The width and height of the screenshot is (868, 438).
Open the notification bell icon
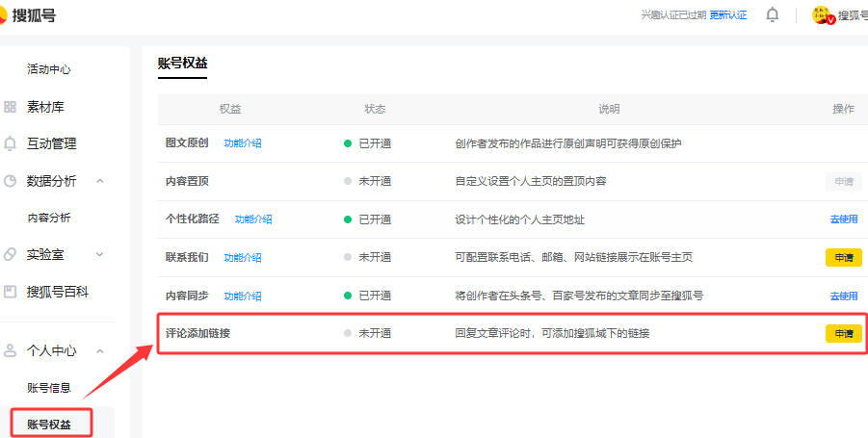[773, 15]
